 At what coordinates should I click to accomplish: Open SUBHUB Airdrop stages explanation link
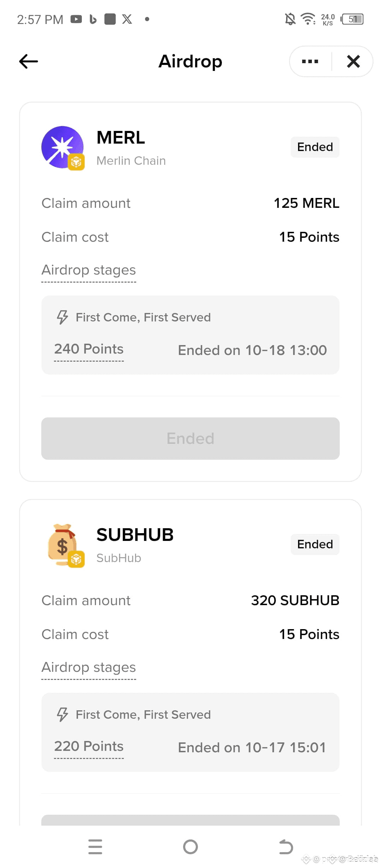coord(89,668)
